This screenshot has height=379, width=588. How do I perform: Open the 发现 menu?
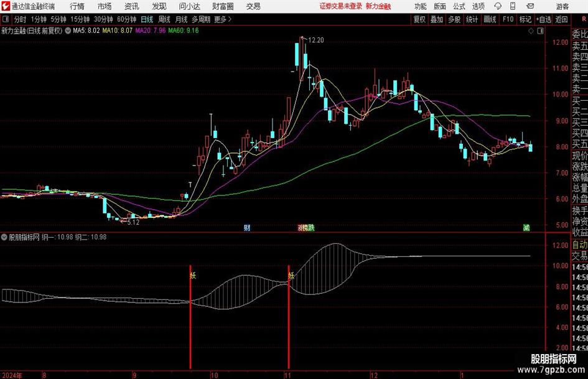[159, 6]
